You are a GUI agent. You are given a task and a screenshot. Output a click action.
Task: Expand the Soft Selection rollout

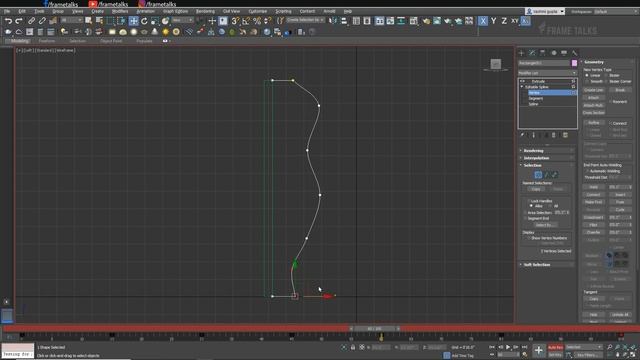click(x=547, y=264)
